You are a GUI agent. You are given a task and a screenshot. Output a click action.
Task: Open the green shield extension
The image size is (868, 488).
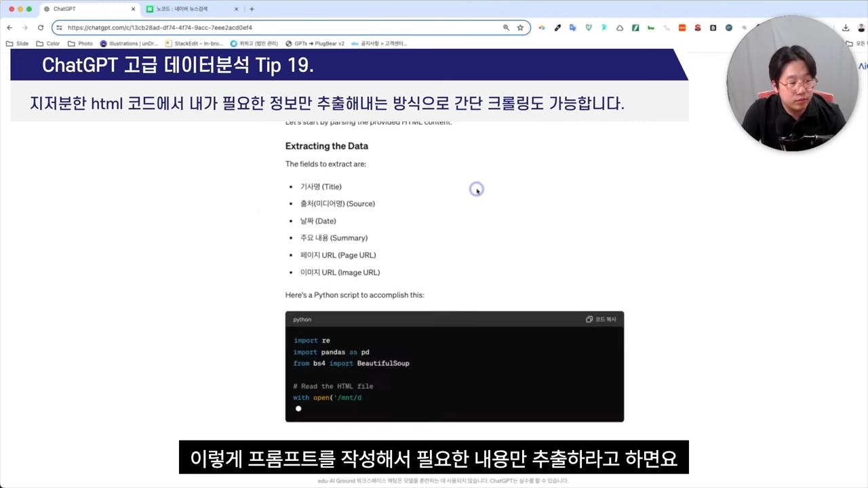[x=589, y=28]
